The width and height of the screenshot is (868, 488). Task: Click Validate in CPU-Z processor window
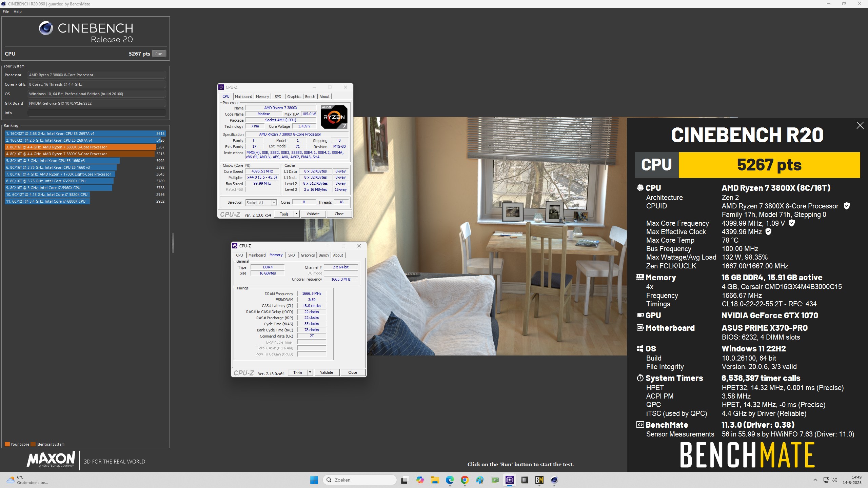pyautogui.click(x=313, y=214)
